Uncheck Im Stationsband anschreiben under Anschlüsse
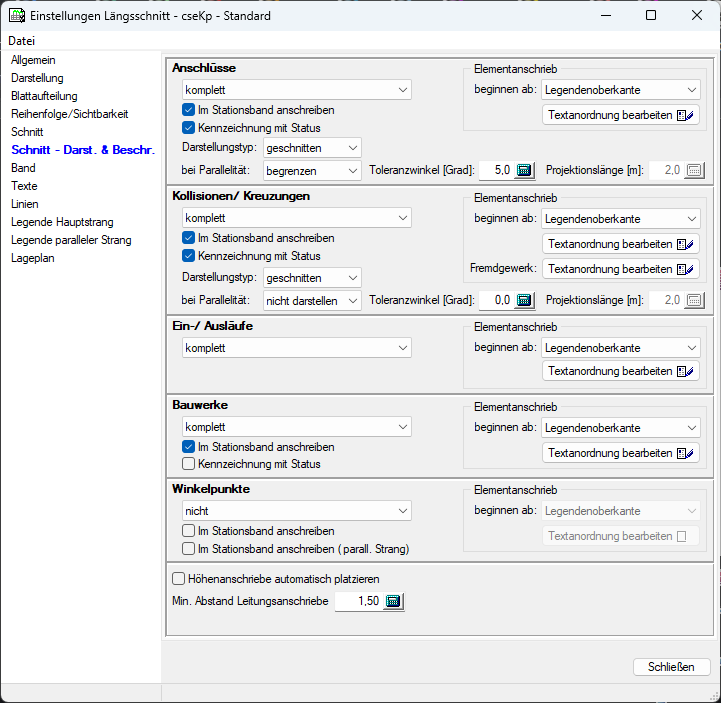 point(189,110)
